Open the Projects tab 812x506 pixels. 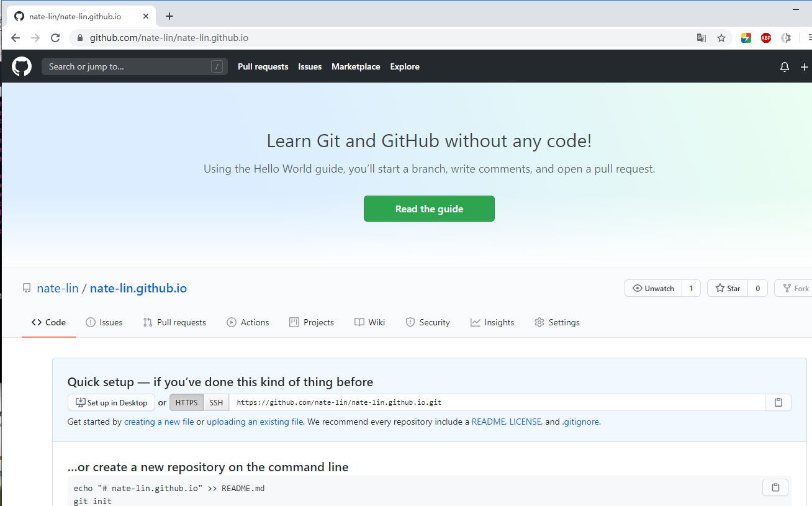312,322
